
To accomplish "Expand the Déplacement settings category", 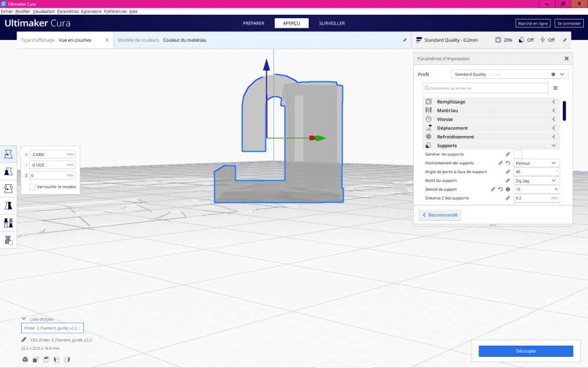I will (x=490, y=128).
